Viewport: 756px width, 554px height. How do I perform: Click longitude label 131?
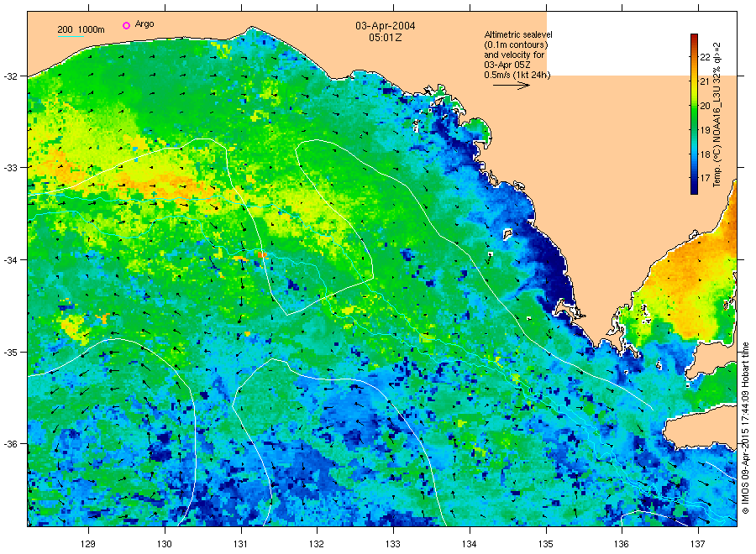tap(240, 545)
